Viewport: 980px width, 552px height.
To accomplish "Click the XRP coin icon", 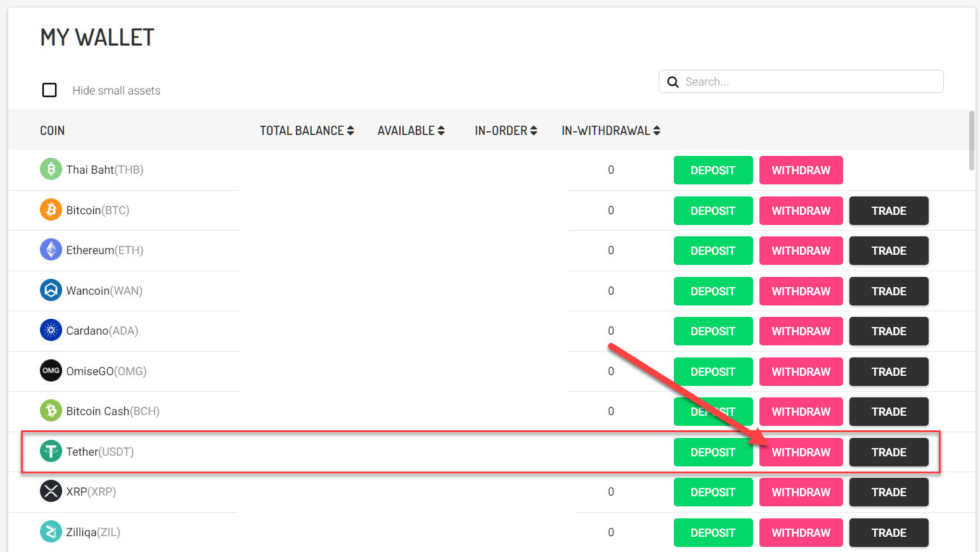I will (x=51, y=491).
